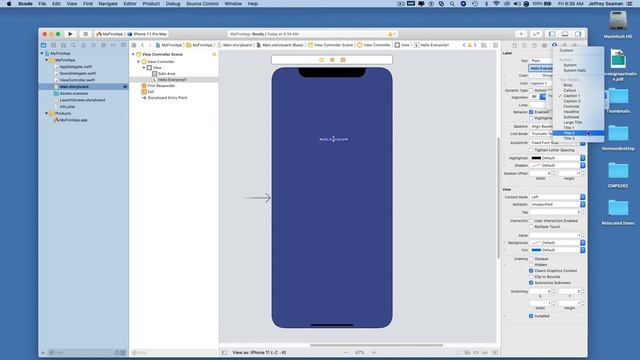640x360 pixels.
Task: Open the Quick Help inspector icon
Action: pyautogui.click(x=534, y=45)
